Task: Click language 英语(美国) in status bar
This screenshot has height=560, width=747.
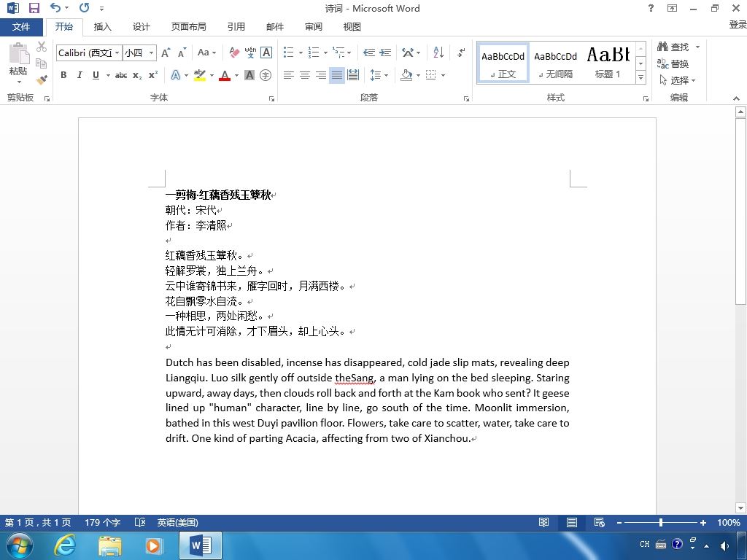Action: tap(178, 522)
